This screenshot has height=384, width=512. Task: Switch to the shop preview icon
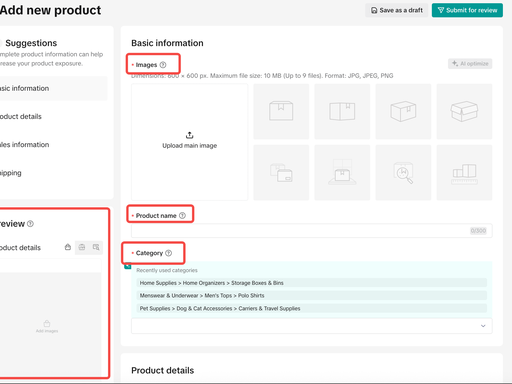[82, 247]
